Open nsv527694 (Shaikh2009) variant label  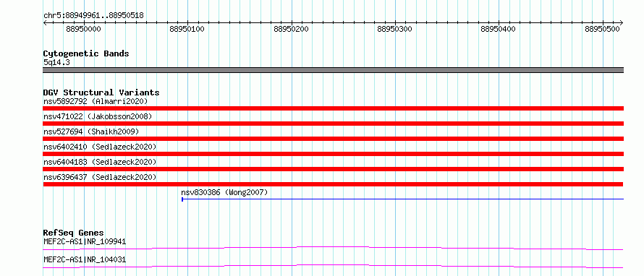(x=91, y=131)
